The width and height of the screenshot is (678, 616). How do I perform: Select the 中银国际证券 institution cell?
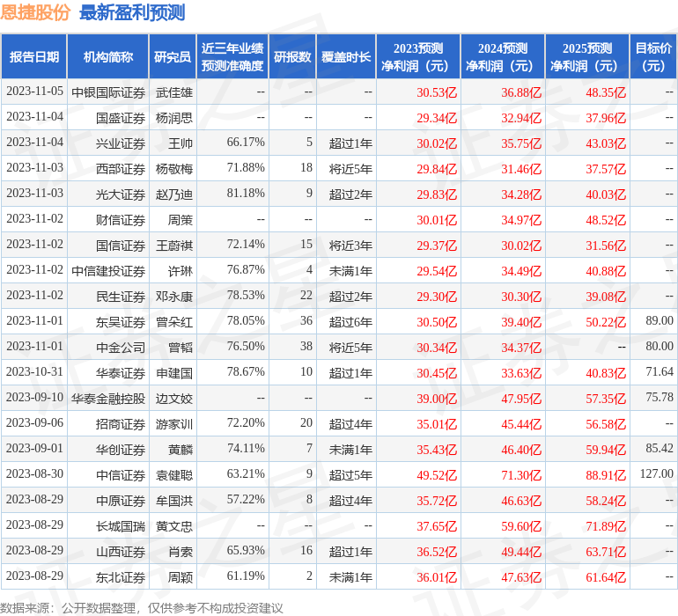[108, 92]
